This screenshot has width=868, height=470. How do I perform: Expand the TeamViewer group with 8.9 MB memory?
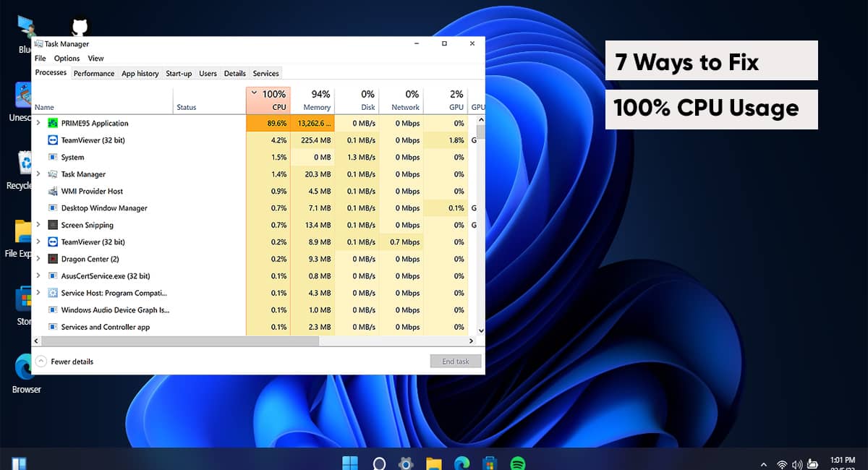[38, 242]
